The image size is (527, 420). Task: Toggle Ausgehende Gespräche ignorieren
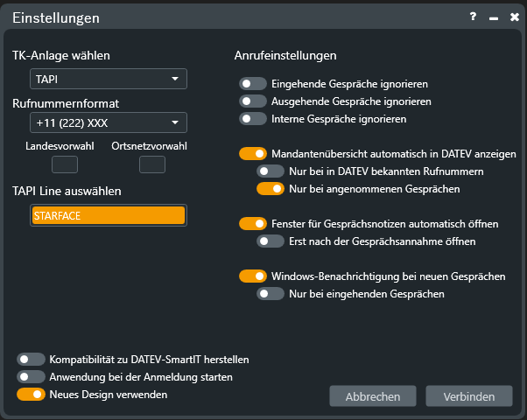(253, 101)
